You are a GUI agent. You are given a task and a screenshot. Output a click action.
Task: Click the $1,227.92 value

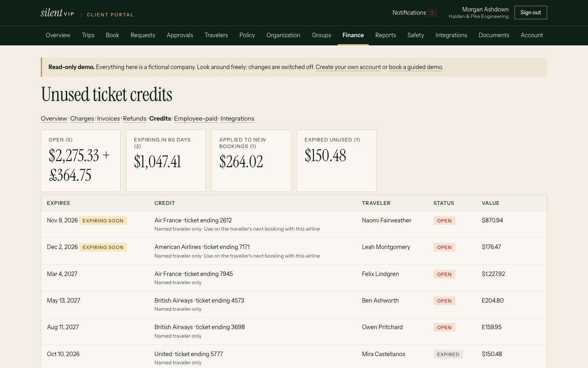(493, 274)
